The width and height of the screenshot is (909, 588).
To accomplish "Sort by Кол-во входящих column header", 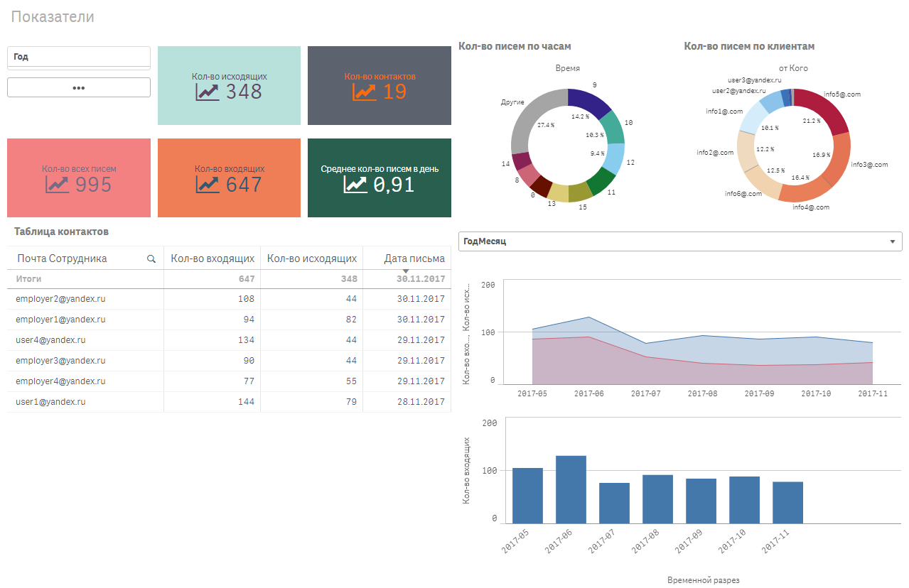I will point(212,258).
